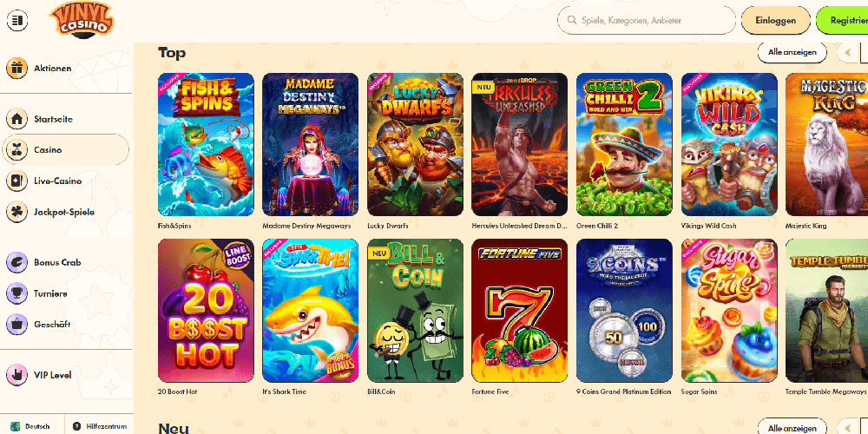Image resolution: width=868 pixels, height=434 pixels.
Task: Click Alle anzeigen in the Neu section
Action: pos(792,428)
